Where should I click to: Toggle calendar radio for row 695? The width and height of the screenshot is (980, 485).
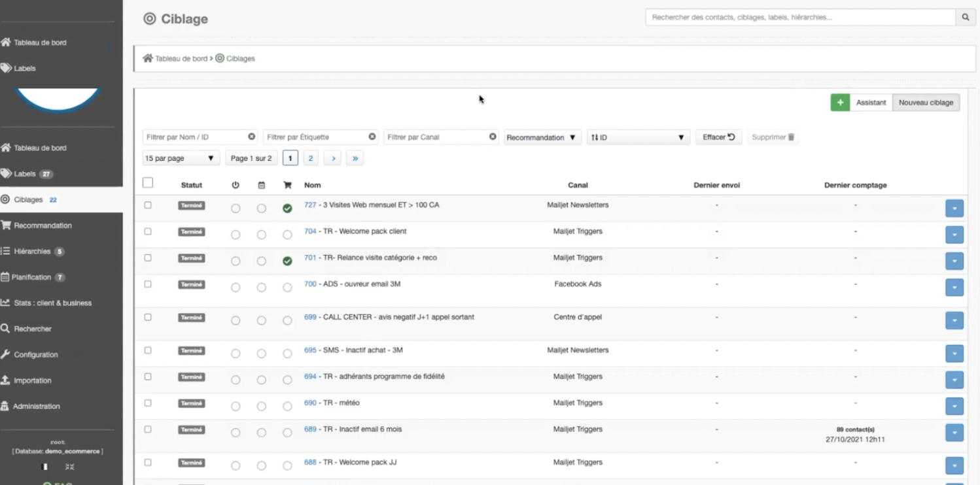(x=261, y=354)
